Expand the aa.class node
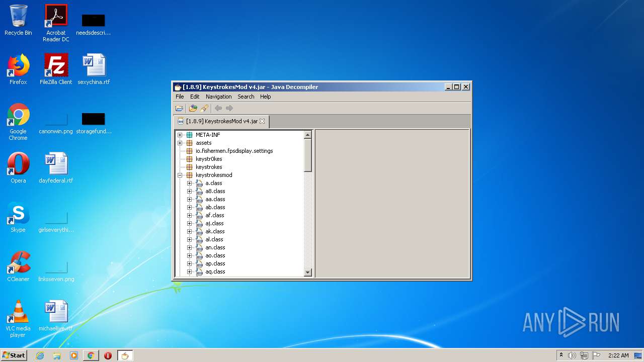 (x=190, y=199)
